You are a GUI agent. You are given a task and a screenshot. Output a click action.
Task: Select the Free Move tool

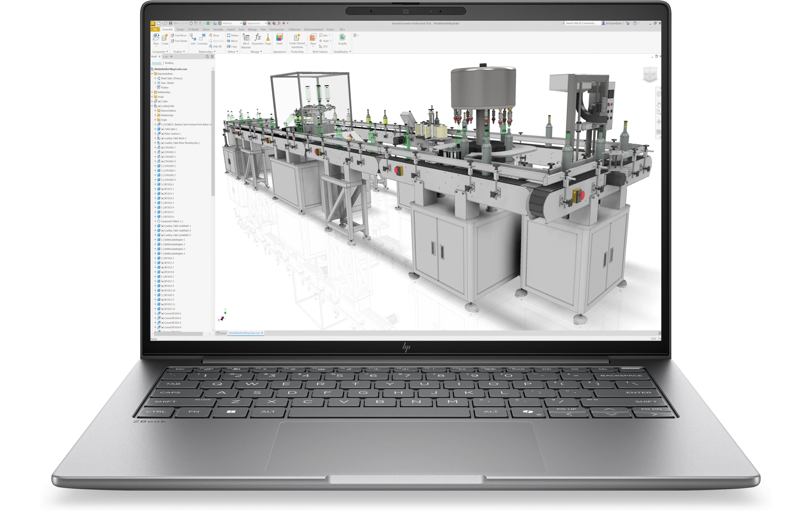tap(178, 35)
